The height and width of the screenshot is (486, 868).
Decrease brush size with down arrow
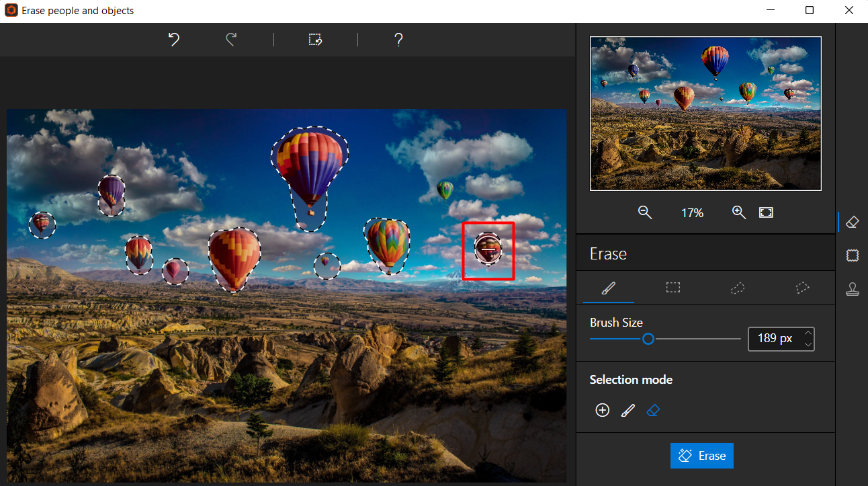pyautogui.click(x=808, y=344)
